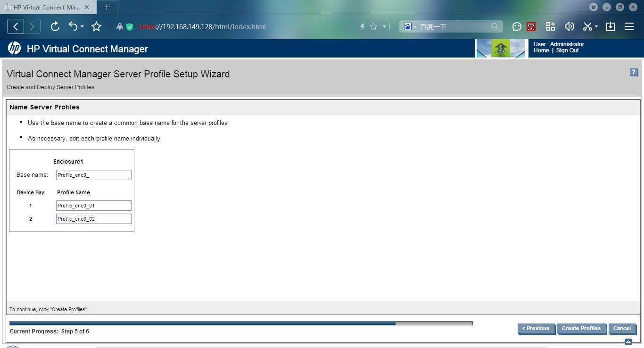Open the browser hamburger menu
This screenshot has width=644, height=348.
(x=629, y=26)
